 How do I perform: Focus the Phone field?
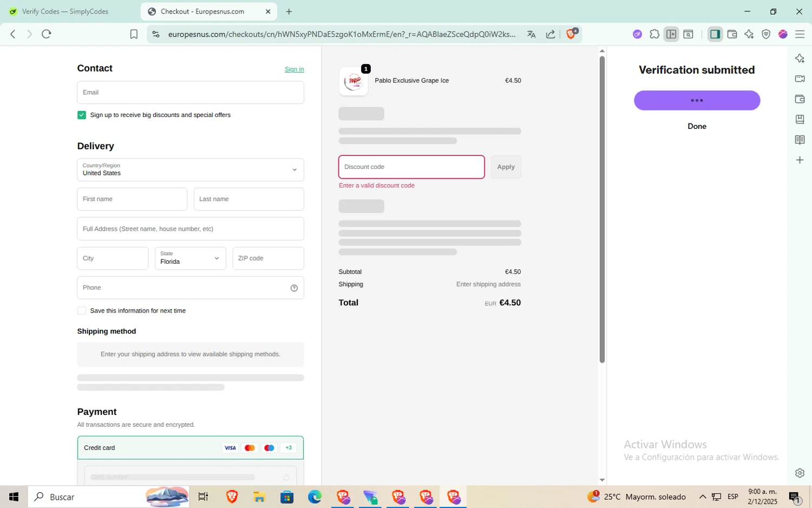[191, 288]
